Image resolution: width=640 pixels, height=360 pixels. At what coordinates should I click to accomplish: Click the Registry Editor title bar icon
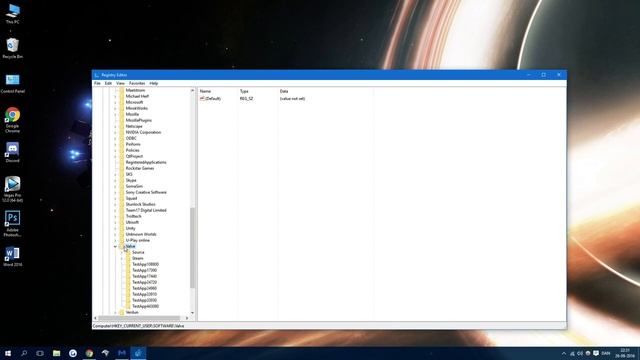coord(97,75)
